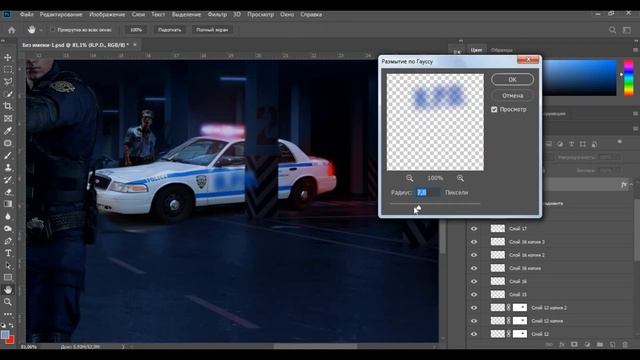Image resolution: width=640 pixels, height=360 pixels.
Task: Select the Rectangle shape tool
Action: point(8,278)
